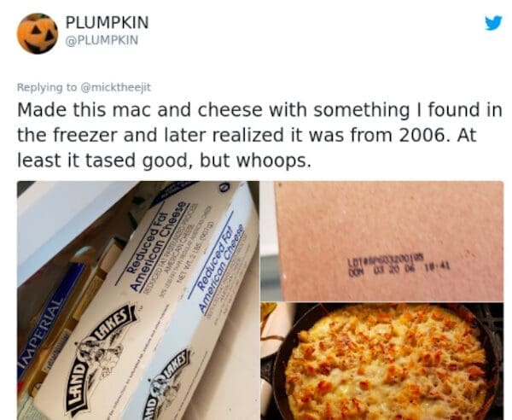Open the baked mac and cheese photo
The image size is (512, 420).
382,361
